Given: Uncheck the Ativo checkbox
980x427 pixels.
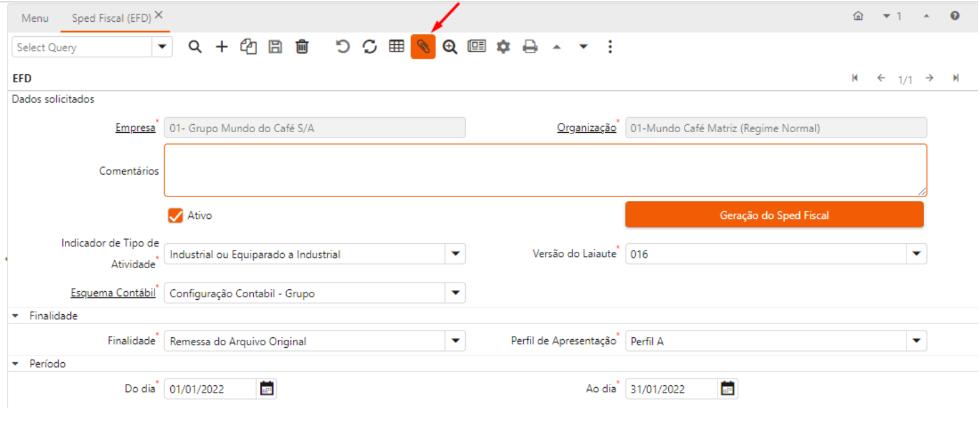Looking at the screenshot, I should click(175, 216).
